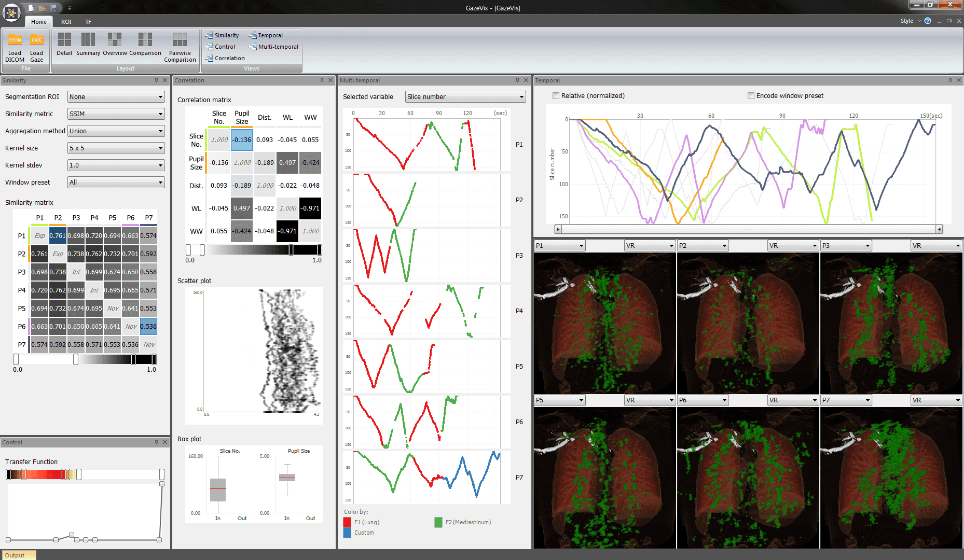Expand the Kernel size dropdown
Viewport: 964px width, 560px height.
coord(116,148)
